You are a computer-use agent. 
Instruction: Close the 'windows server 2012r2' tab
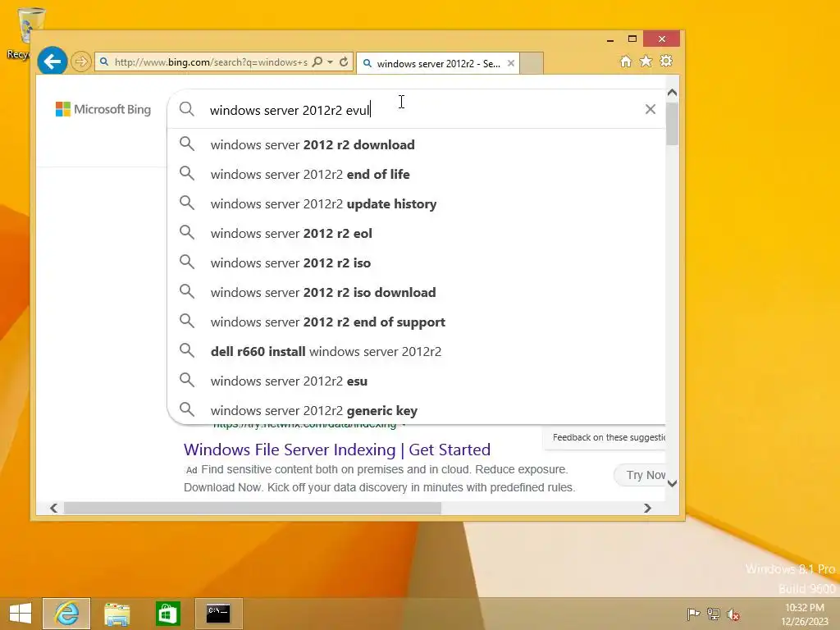(511, 63)
